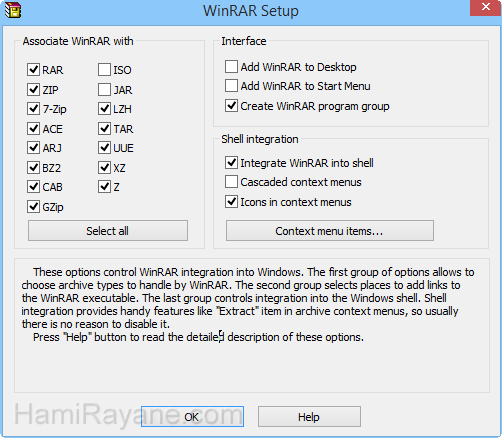Toggle the BZ2 checkbox

pos(33,167)
